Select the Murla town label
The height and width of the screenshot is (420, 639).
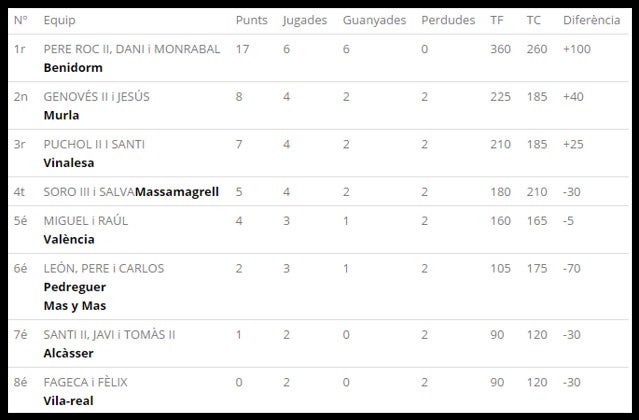[x=62, y=115]
